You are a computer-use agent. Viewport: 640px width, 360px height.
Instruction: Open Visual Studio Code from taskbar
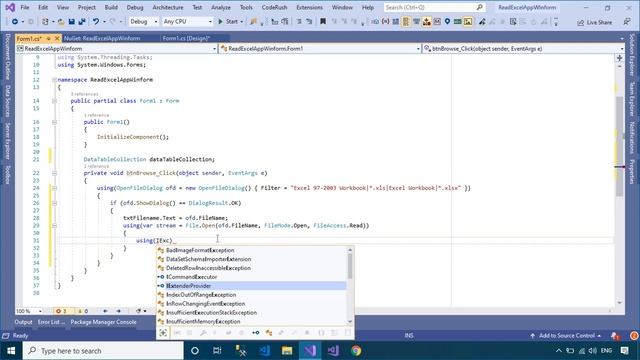pos(264,351)
